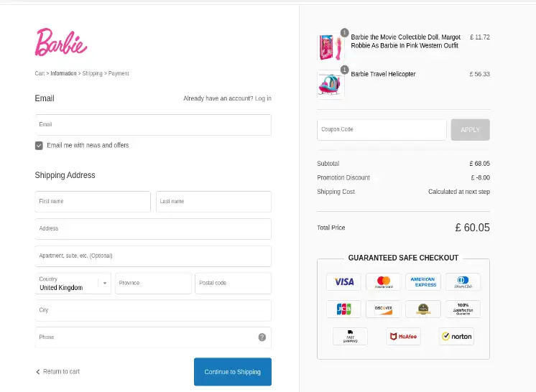This screenshot has height=392, width=536.
Task: Apply the coupon code
Action: [471, 130]
